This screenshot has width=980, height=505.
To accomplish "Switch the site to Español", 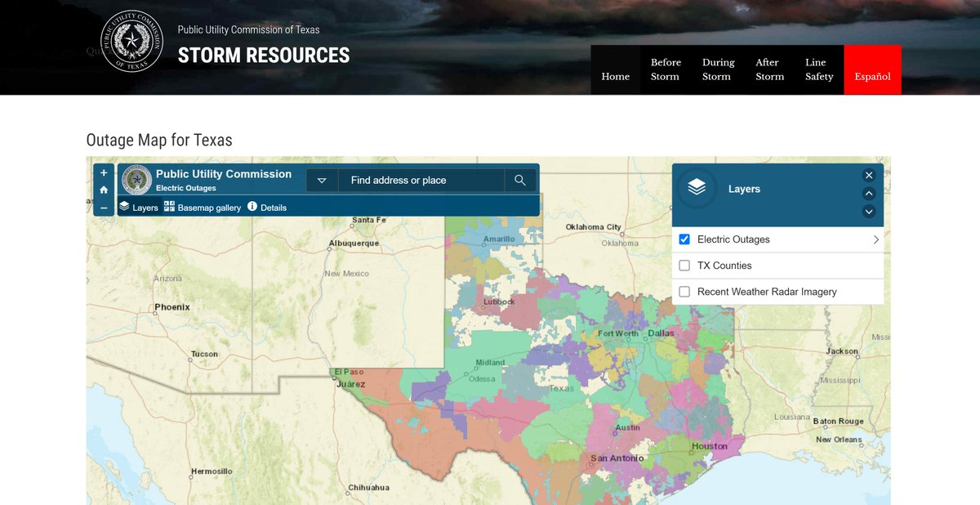I will tap(872, 76).
